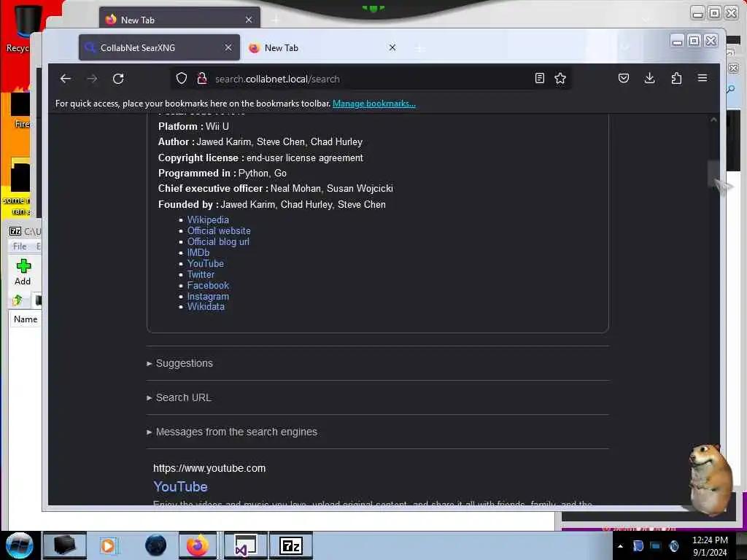The height and width of the screenshot is (560, 747).
Task: Open the Extensions puzzle icon
Action: pyautogui.click(x=676, y=78)
